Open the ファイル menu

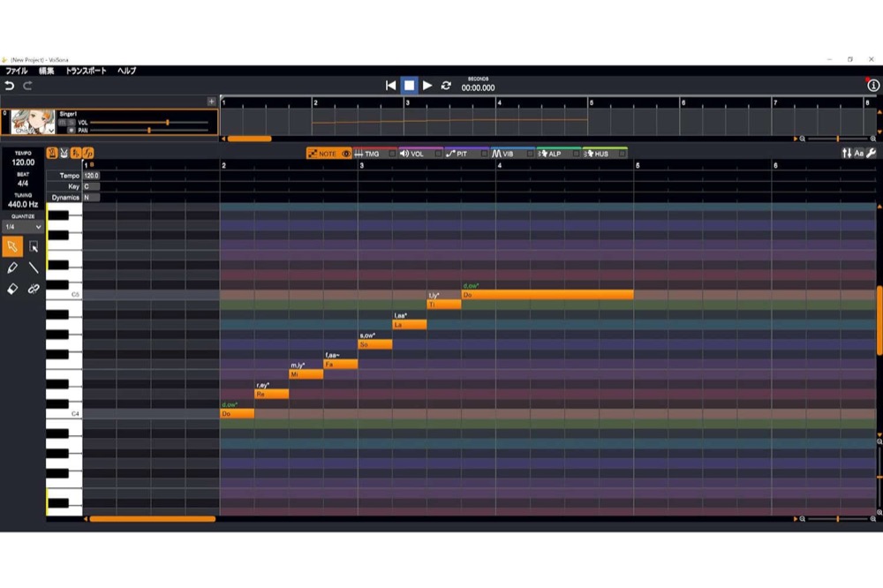17,71
